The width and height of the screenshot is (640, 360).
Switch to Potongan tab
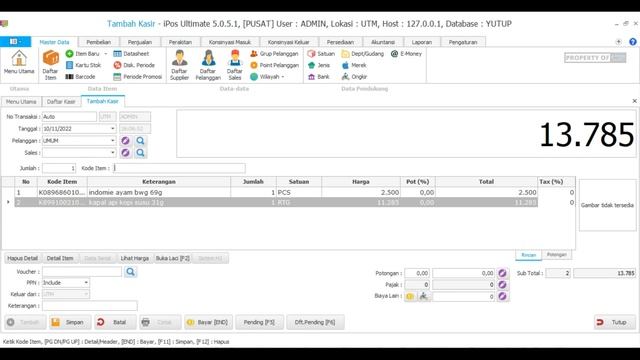tap(557, 254)
